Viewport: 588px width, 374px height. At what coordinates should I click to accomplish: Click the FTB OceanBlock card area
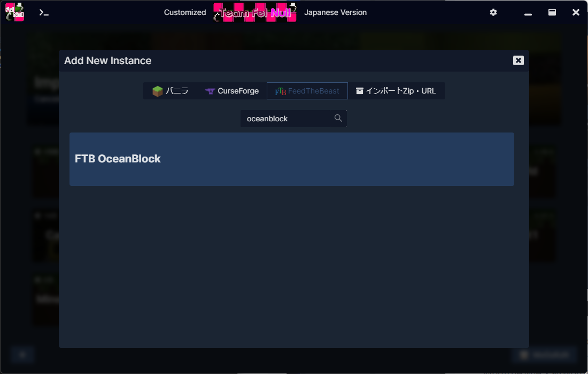[x=291, y=159]
